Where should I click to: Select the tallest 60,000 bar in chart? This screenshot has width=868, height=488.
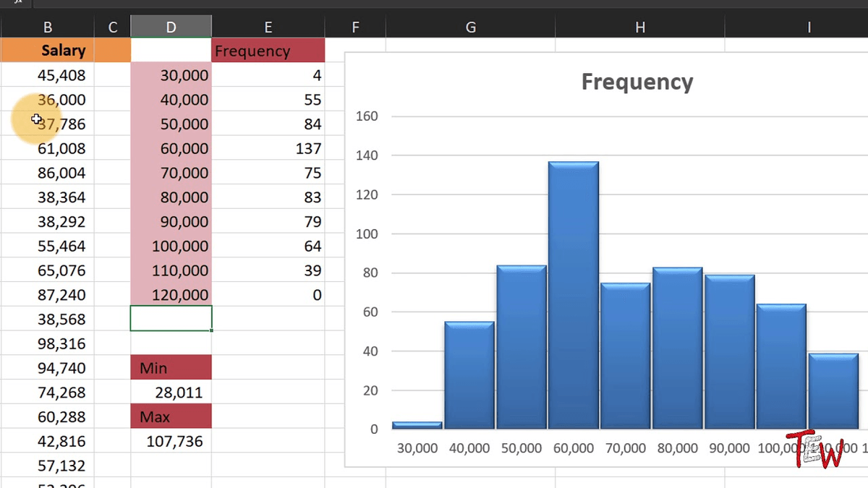pos(574,289)
